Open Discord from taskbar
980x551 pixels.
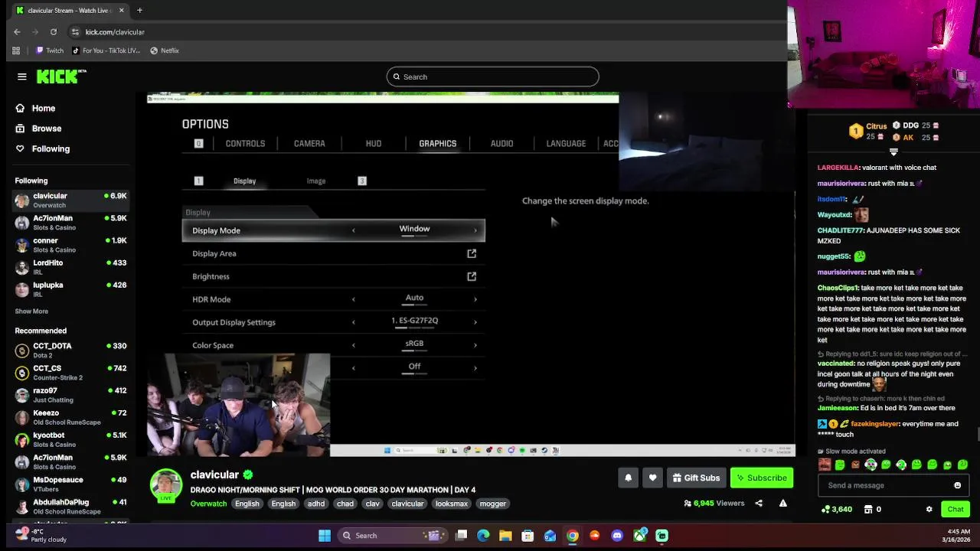click(617, 536)
